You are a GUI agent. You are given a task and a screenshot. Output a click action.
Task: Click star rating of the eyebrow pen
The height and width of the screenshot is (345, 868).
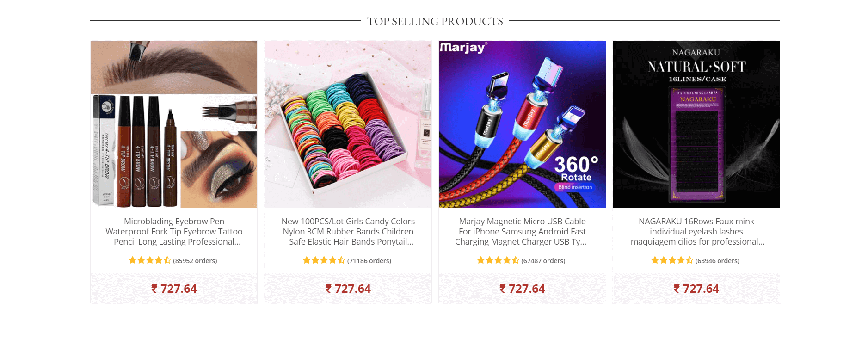coord(150,260)
